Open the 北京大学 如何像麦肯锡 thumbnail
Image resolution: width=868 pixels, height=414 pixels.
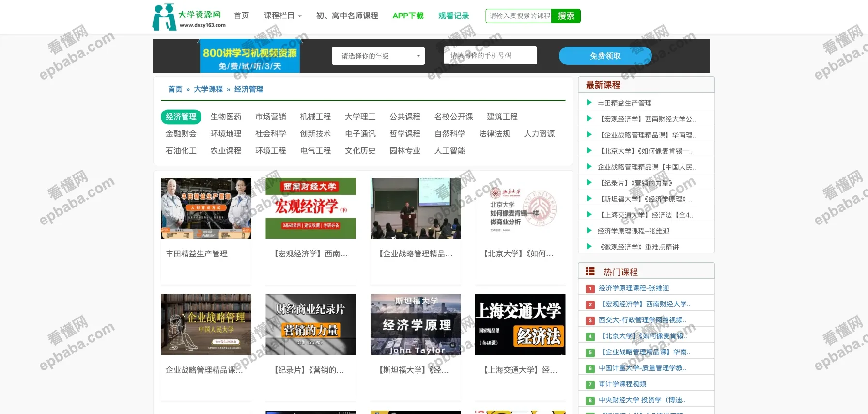[520, 208]
